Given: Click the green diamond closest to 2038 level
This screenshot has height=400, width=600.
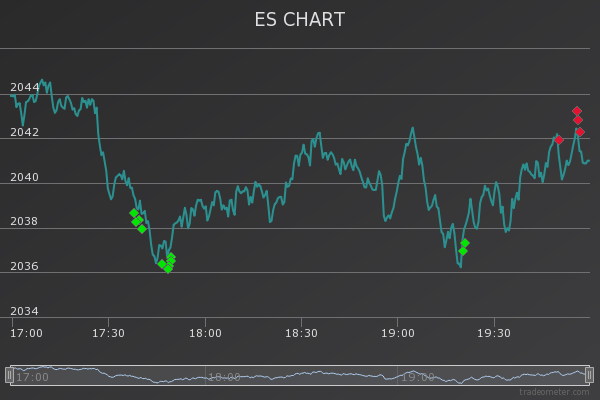Looking at the screenshot, I should tap(142, 229).
